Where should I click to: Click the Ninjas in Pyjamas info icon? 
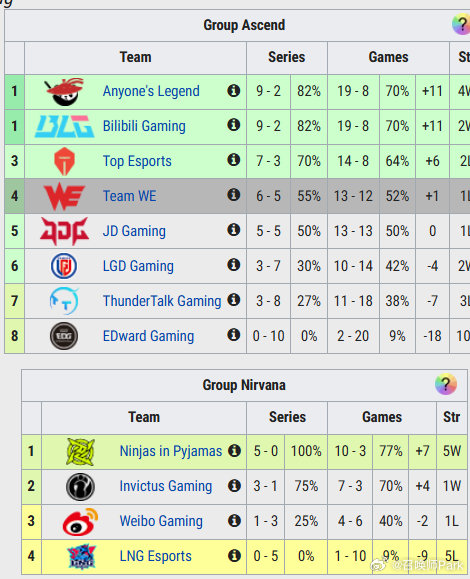(234, 450)
